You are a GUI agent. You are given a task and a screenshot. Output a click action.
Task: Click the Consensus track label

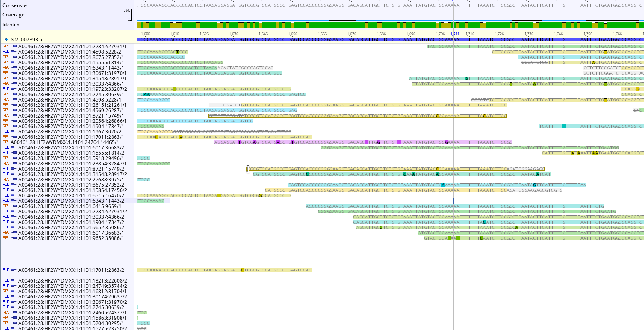tap(15, 5)
